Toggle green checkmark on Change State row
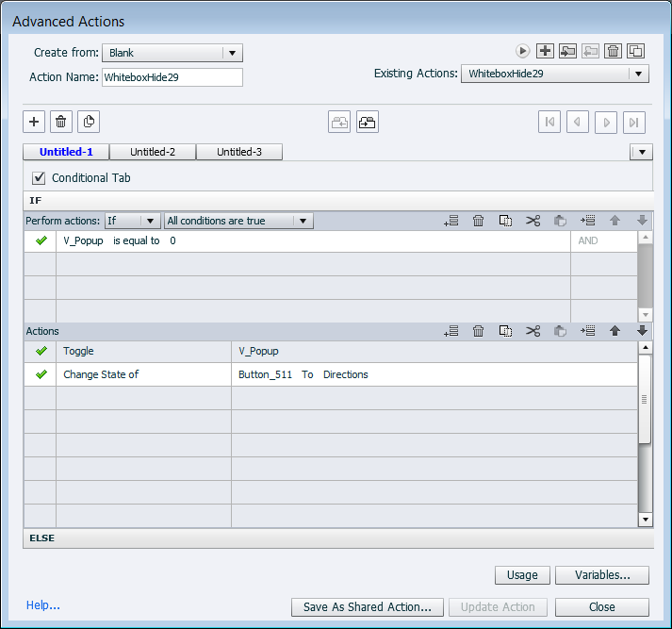 point(41,374)
